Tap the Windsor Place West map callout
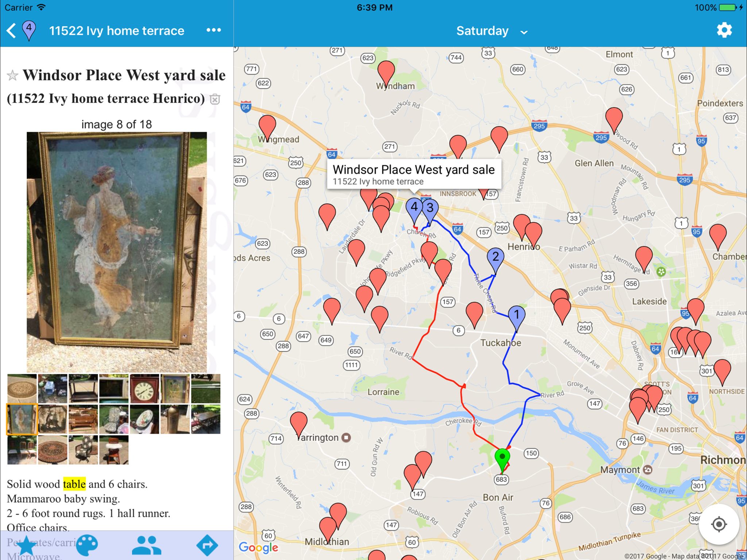This screenshot has width=747, height=560. (414, 174)
